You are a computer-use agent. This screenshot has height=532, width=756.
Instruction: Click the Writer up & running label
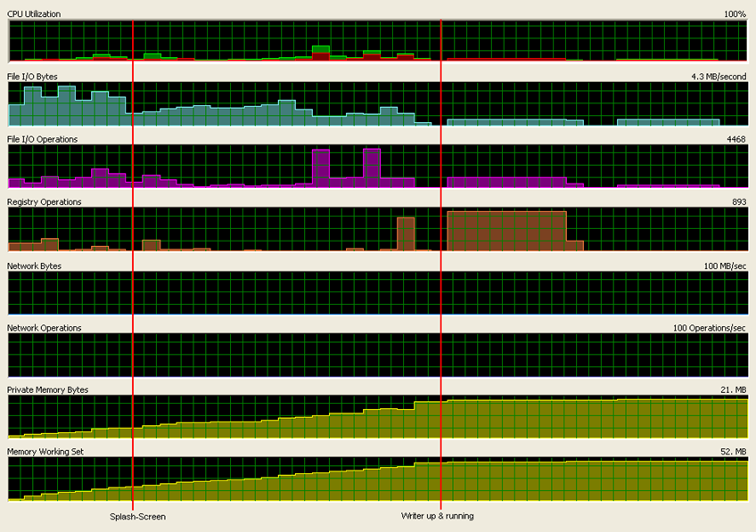click(437, 517)
